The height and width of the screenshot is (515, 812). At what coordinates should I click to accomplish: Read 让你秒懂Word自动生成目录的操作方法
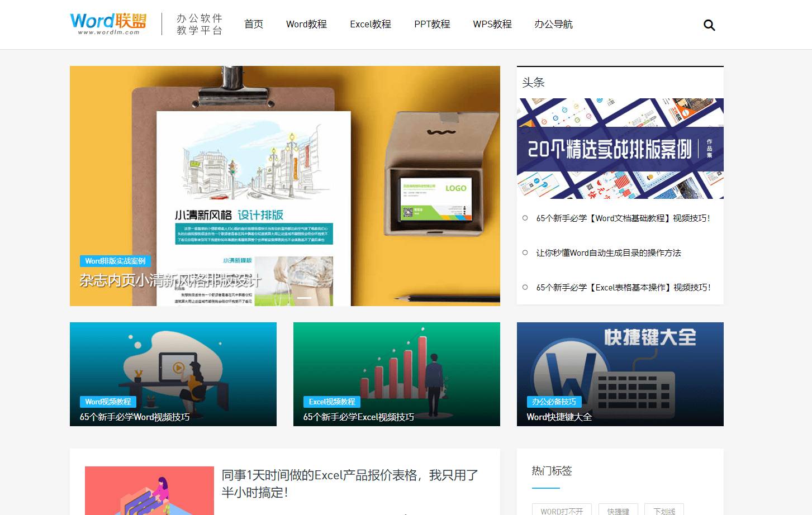point(608,253)
